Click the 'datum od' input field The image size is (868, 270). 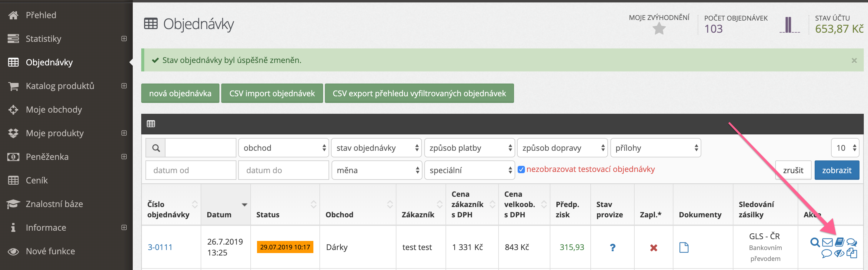[x=191, y=170]
